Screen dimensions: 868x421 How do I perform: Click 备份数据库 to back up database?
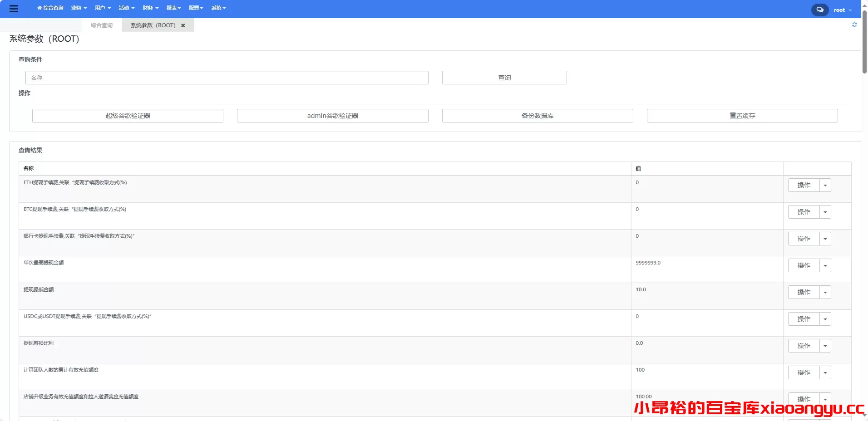pyautogui.click(x=537, y=116)
